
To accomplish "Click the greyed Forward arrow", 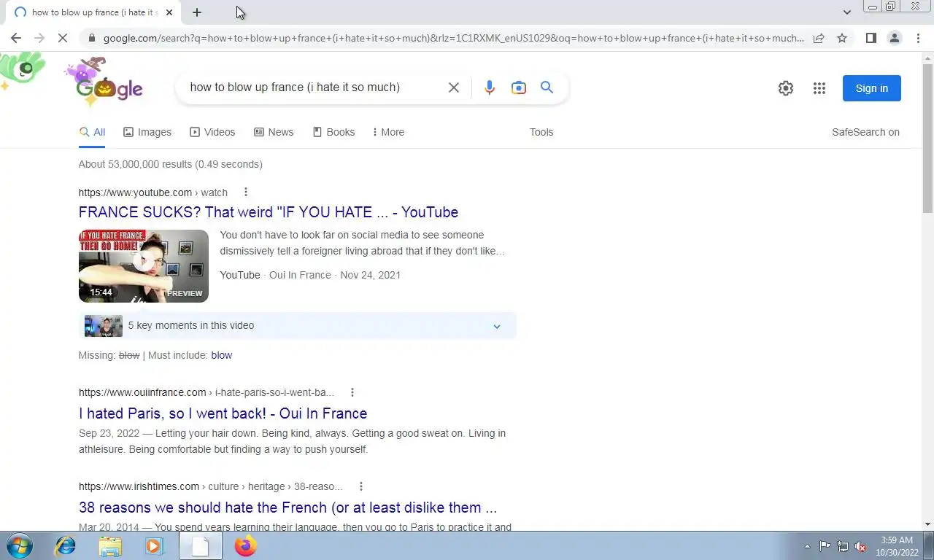I will point(39,38).
